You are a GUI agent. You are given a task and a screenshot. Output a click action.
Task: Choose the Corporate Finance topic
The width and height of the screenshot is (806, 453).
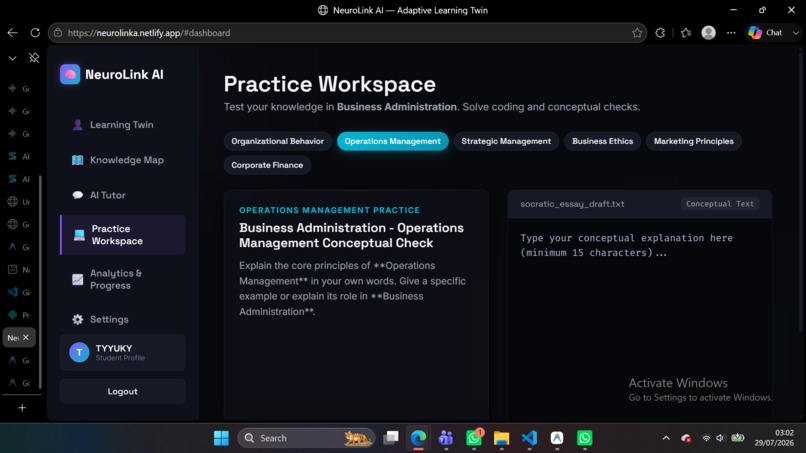pyautogui.click(x=267, y=165)
